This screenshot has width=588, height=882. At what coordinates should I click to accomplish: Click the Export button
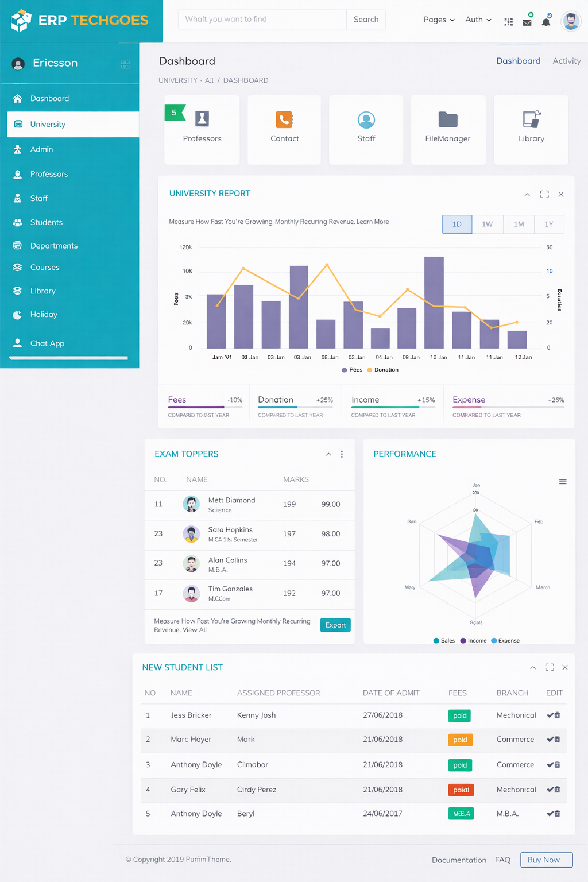coord(335,625)
